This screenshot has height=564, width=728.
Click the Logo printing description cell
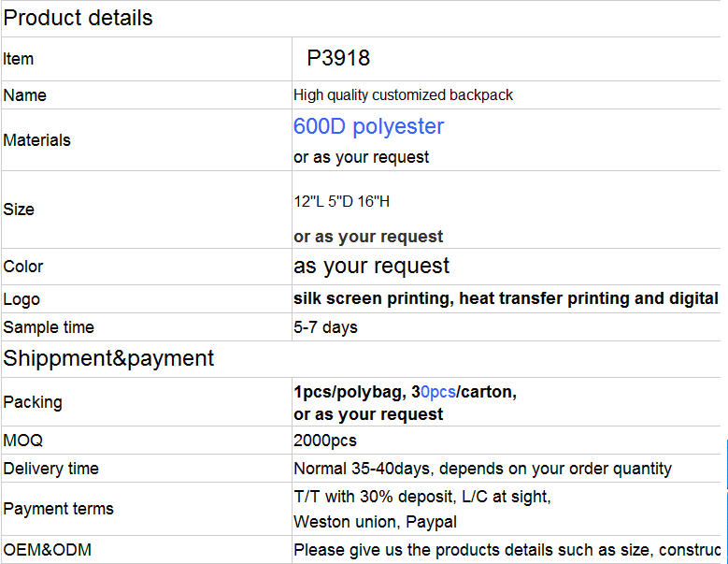(x=507, y=298)
